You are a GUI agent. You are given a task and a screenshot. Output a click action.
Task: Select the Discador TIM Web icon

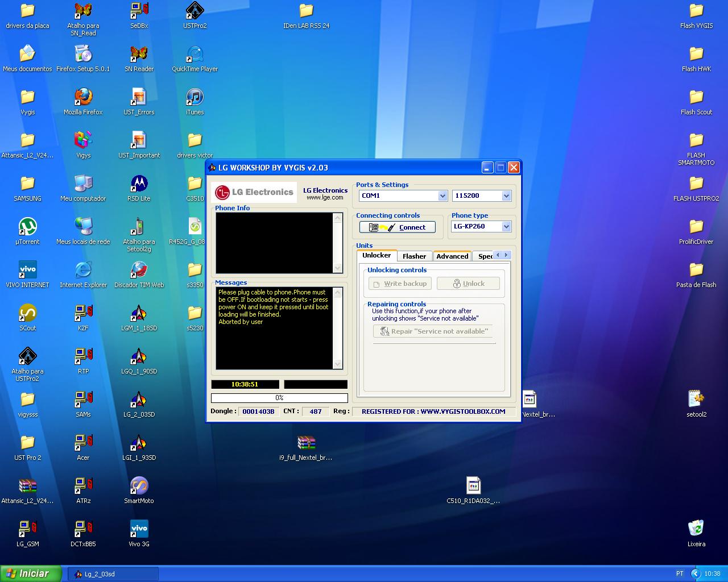139,274
